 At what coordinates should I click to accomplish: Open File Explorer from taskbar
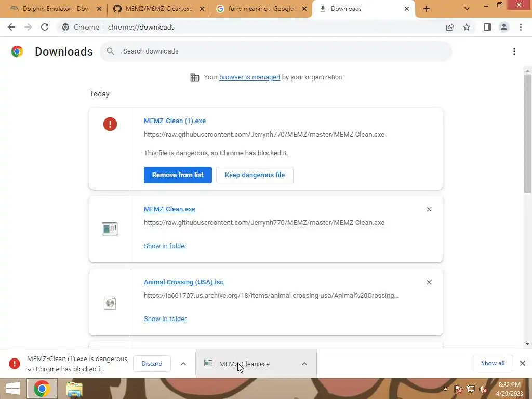[74, 389]
